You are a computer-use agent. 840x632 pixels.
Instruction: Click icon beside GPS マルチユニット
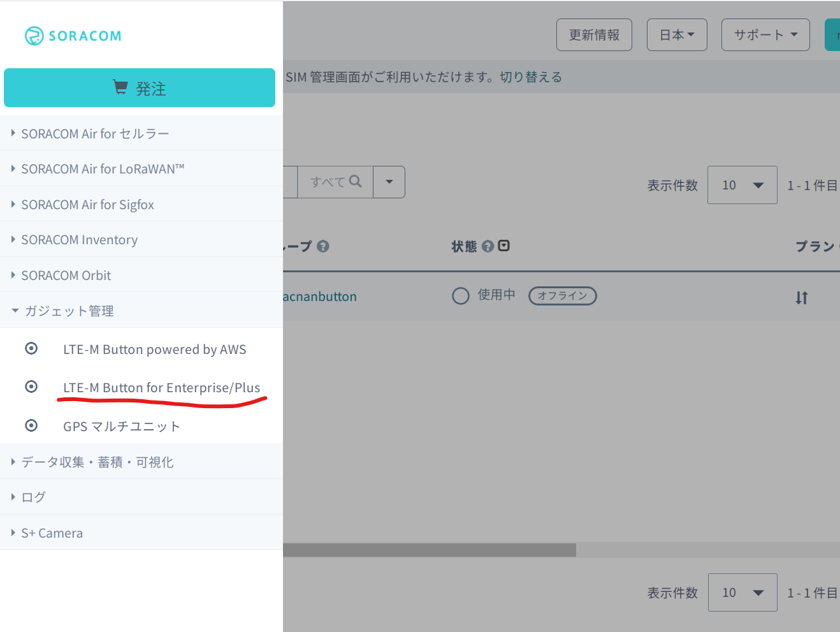(x=31, y=425)
